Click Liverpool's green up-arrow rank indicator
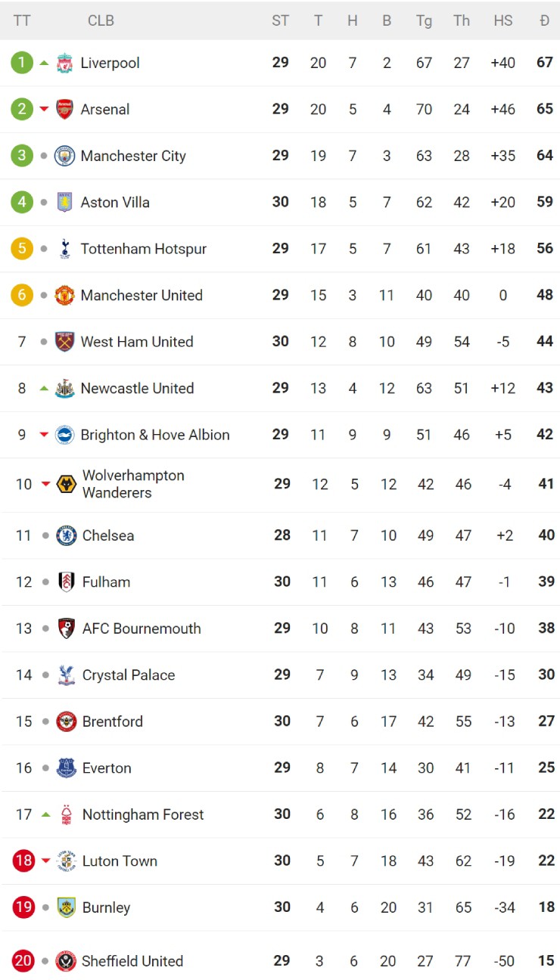The height and width of the screenshot is (980, 560). [x=44, y=63]
